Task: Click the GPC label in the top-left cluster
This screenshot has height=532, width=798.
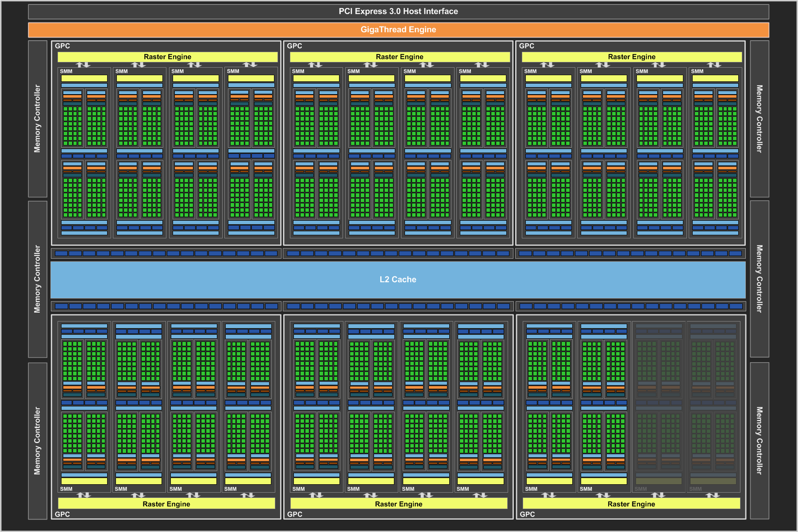Action: pos(62,46)
